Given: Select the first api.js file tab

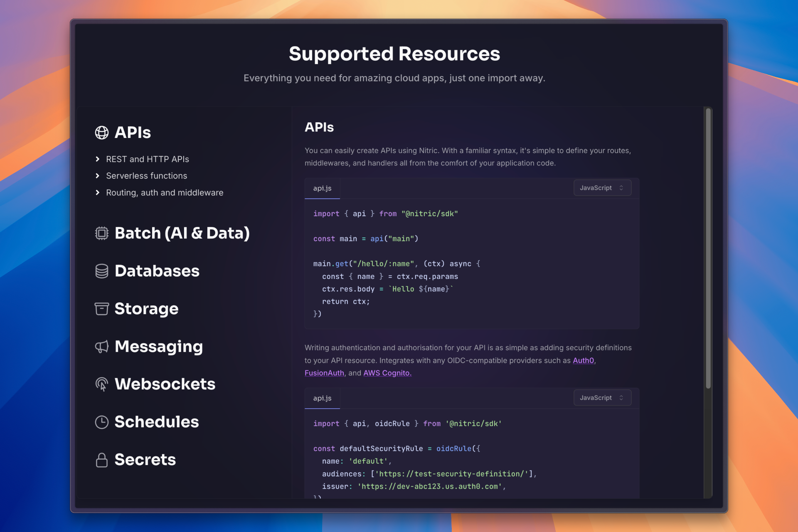Looking at the screenshot, I should point(322,188).
